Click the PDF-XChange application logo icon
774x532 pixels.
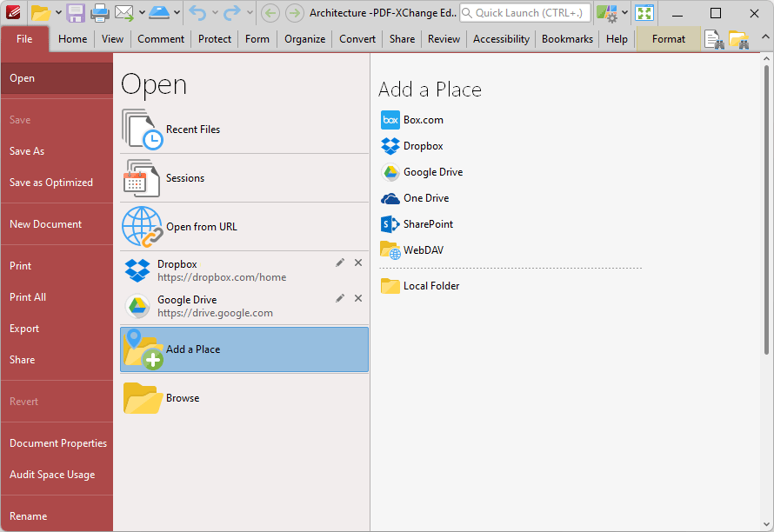tap(13, 12)
